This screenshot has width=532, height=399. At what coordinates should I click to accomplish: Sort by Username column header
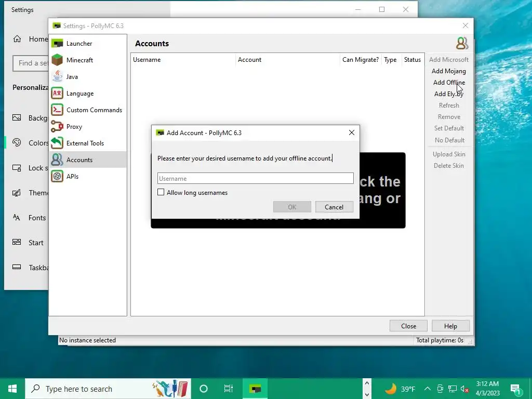[x=183, y=60]
